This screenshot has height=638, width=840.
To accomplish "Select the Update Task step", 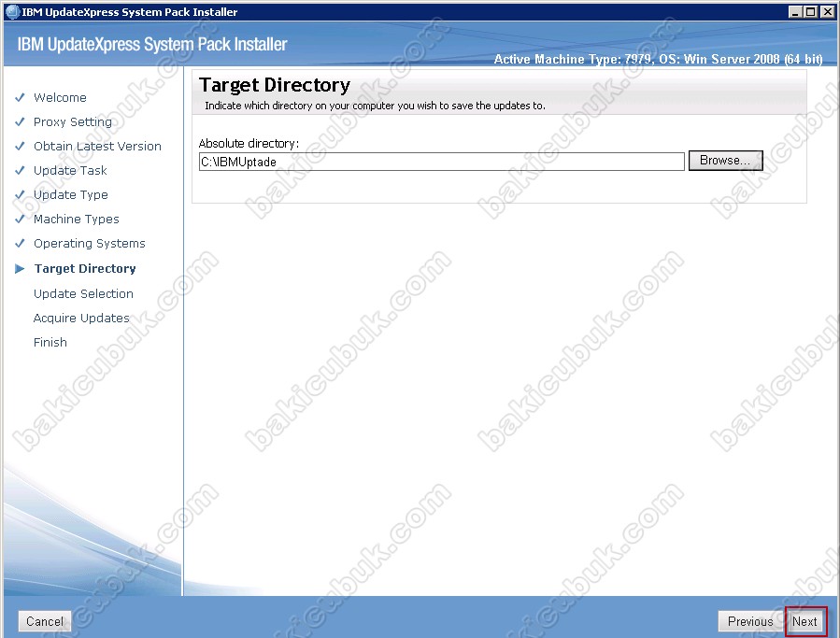I will coord(70,170).
